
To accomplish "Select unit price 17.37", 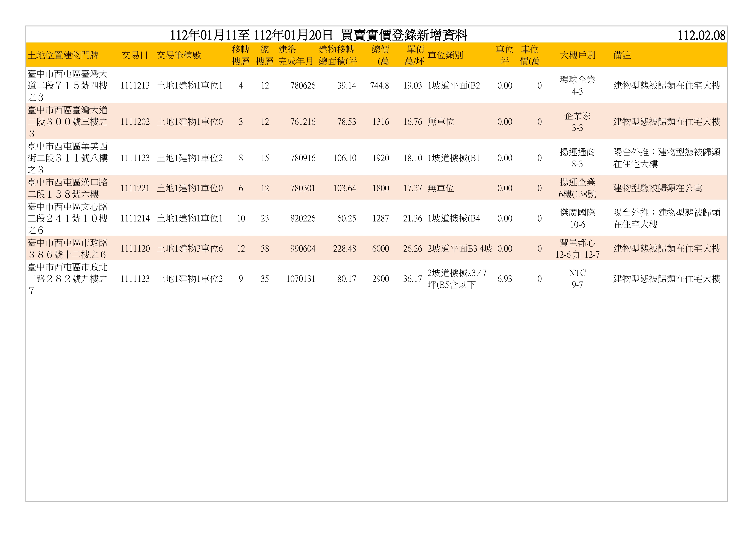I will tap(413, 188).
